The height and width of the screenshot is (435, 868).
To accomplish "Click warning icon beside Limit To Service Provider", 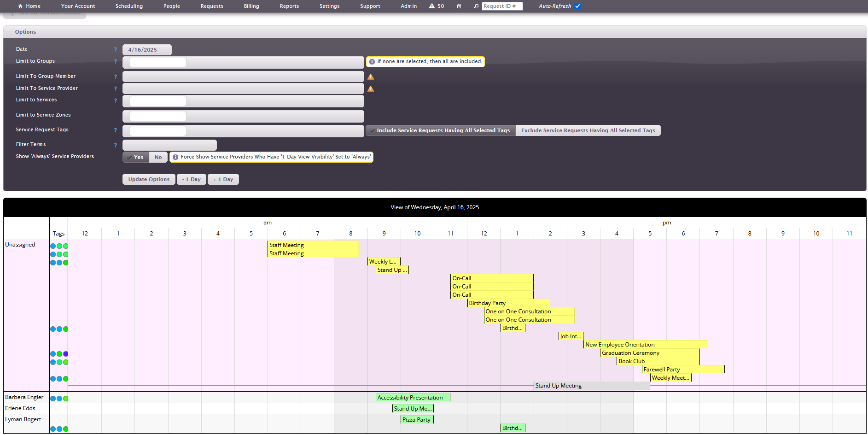I will point(371,89).
